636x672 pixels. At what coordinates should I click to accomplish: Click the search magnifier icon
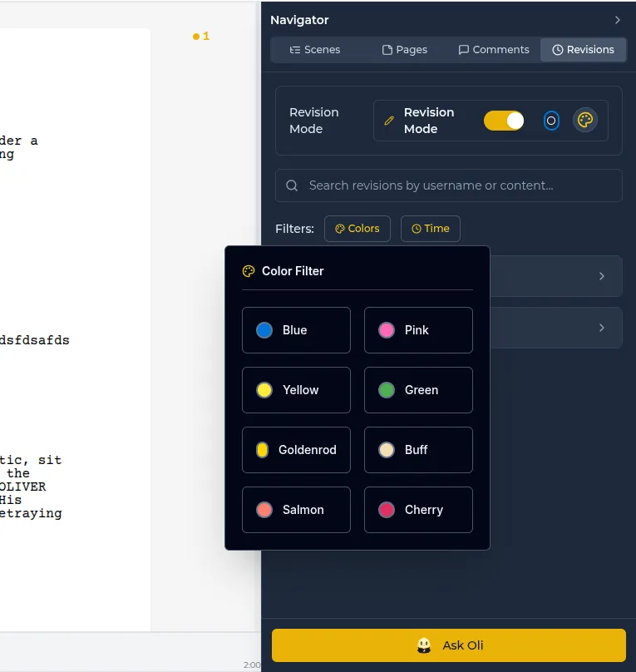292,185
